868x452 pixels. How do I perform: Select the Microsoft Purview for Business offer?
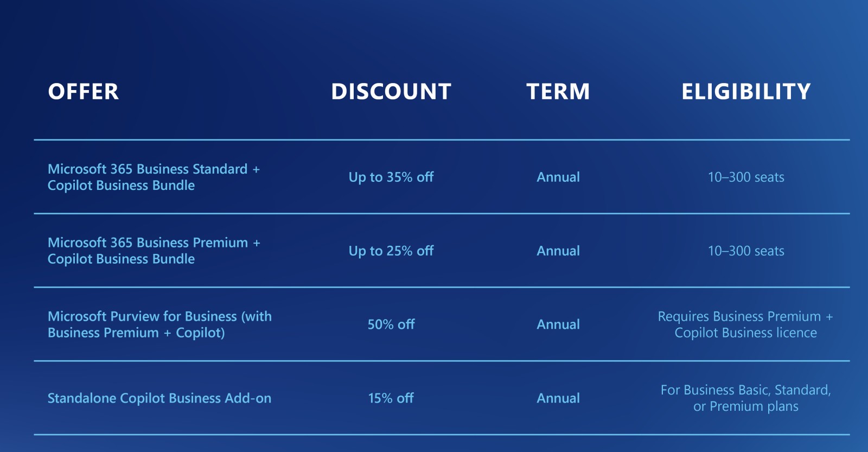pyautogui.click(x=159, y=324)
